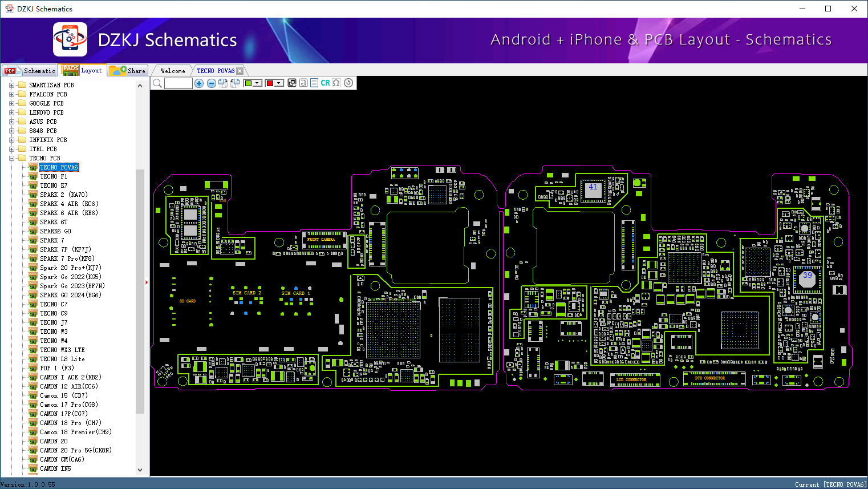The image size is (868, 489).
Task: Open CAMON I ACE 2(KB2) layout
Action: pyautogui.click(x=71, y=377)
